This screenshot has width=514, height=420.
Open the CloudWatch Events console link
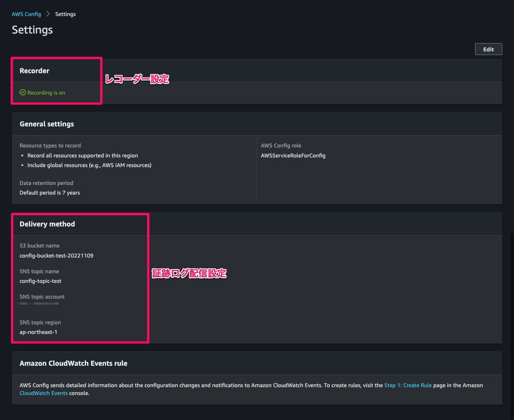pyautogui.click(x=44, y=393)
